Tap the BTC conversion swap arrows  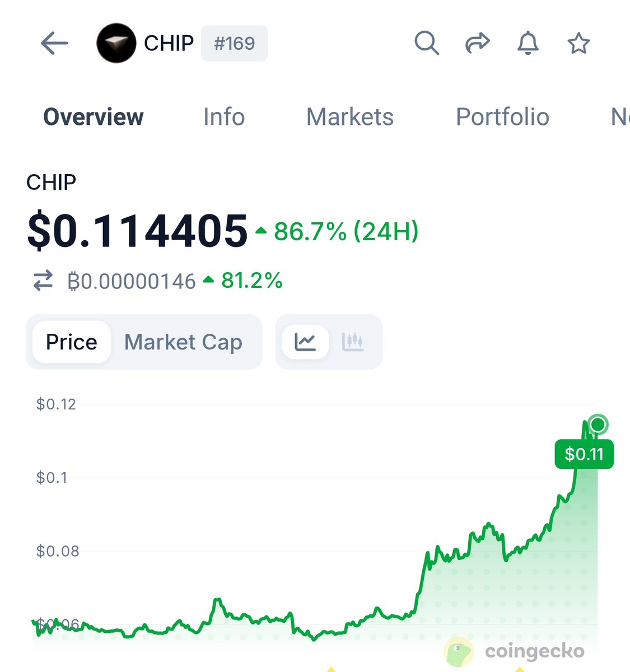click(43, 281)
